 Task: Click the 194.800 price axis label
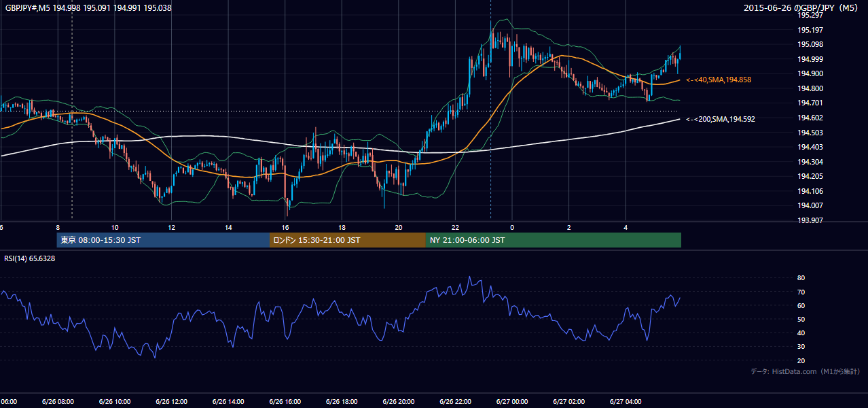pos(810,88)
